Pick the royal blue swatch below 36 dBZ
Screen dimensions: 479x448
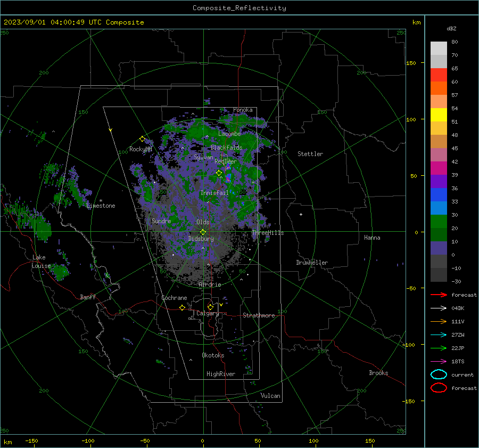439,194
